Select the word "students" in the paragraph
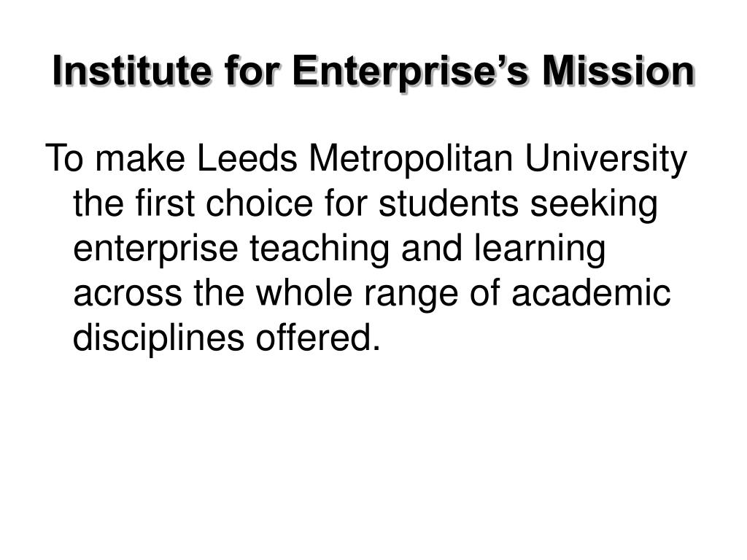 tap(449, 203)
